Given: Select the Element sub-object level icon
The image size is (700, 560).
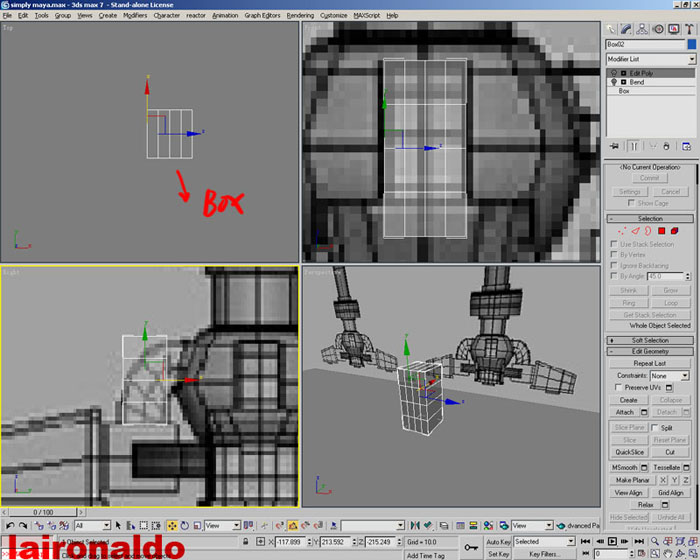Looking at the screenshot, I should [x=675, y=231].
